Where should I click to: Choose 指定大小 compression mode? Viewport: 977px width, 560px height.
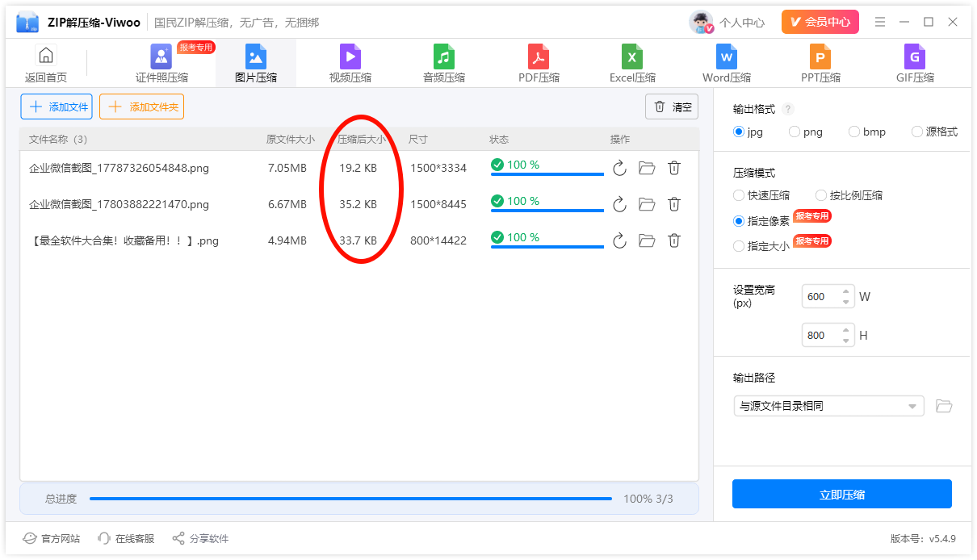761,246
